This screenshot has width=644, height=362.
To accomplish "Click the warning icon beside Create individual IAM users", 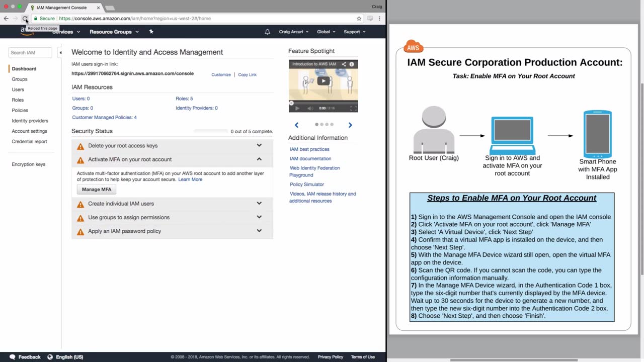I will [80, 204].
